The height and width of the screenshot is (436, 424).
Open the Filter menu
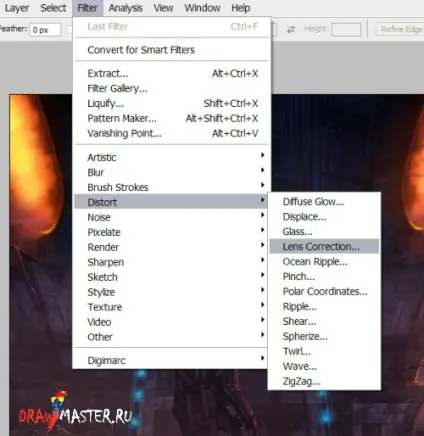pyautogui.click(x=87, y=8)
